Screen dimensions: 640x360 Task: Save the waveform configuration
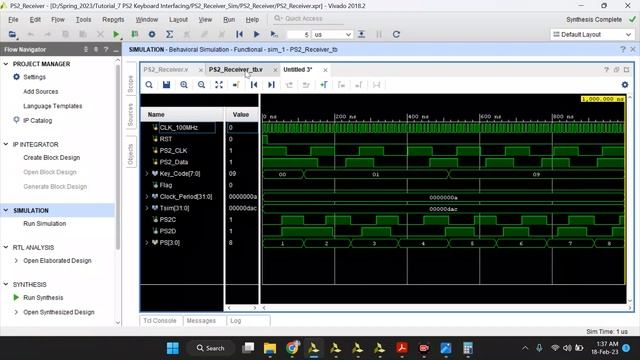tap(166, 84)
